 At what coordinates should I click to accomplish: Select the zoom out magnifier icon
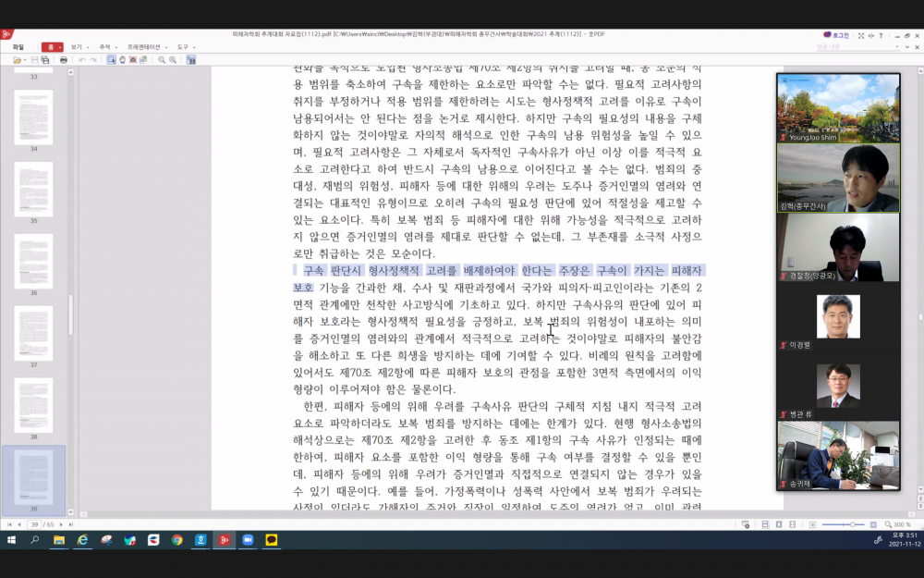click(x=162, y=59)
